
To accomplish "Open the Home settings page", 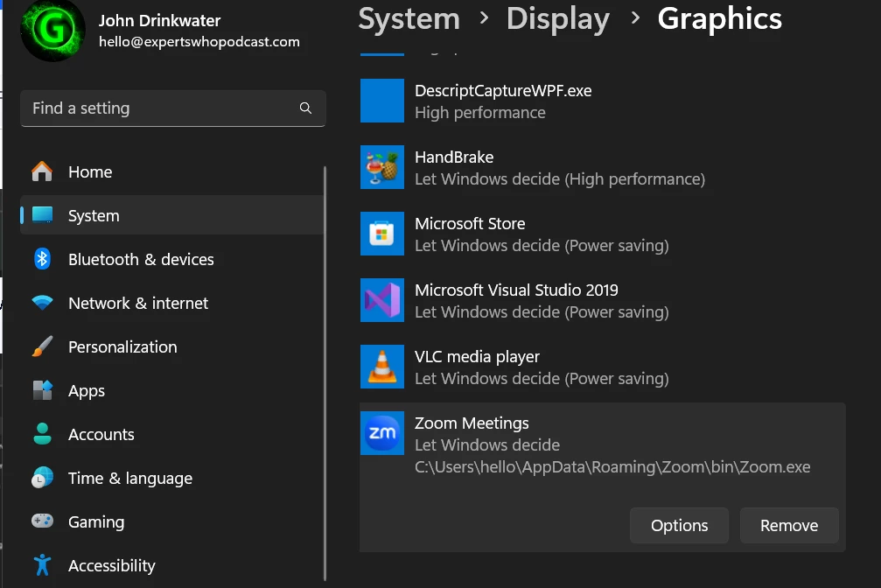I will point(172,171).
